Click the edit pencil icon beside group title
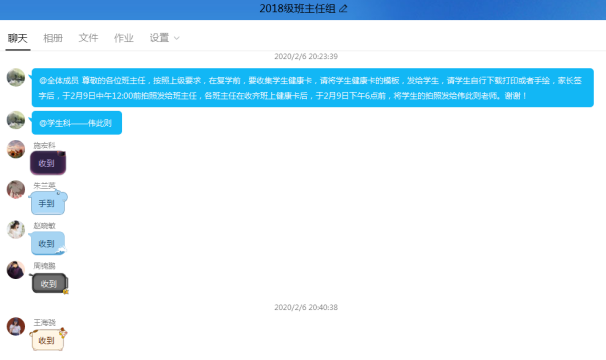The height and width of the screenshot is (360, 606). click(x=343, y=9)
